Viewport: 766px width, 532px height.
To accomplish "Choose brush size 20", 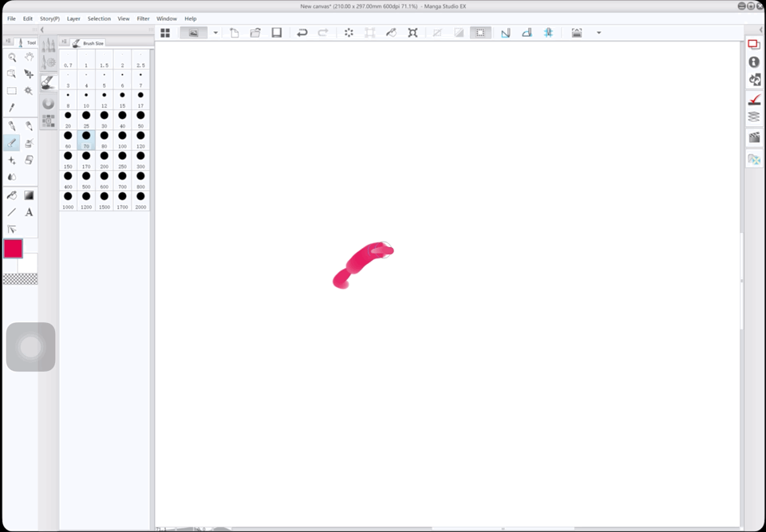I will 68,119.
